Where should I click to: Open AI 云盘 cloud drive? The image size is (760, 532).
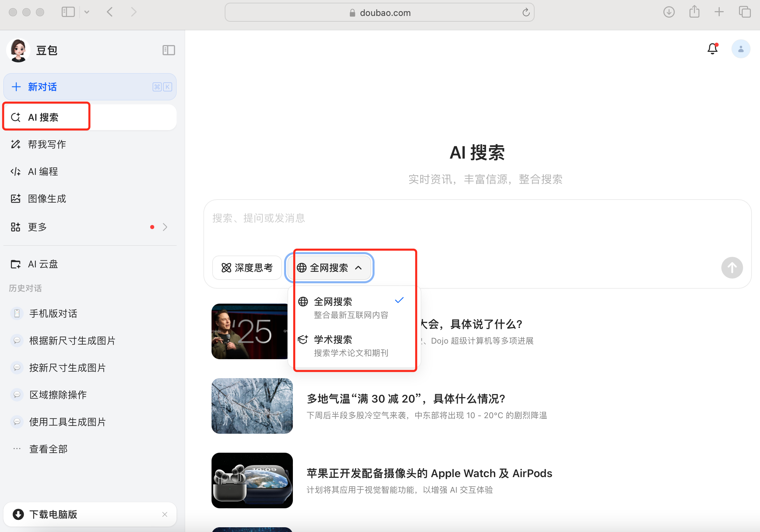(90, 264)
